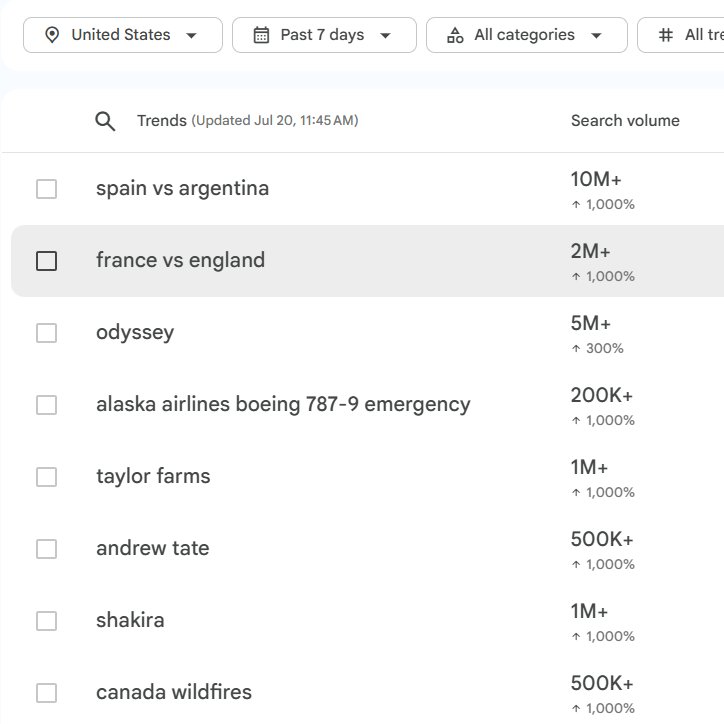Viewport: 724px width, 724px height.
Task: Expand the All categories dropdown
Action: (527, 35)
